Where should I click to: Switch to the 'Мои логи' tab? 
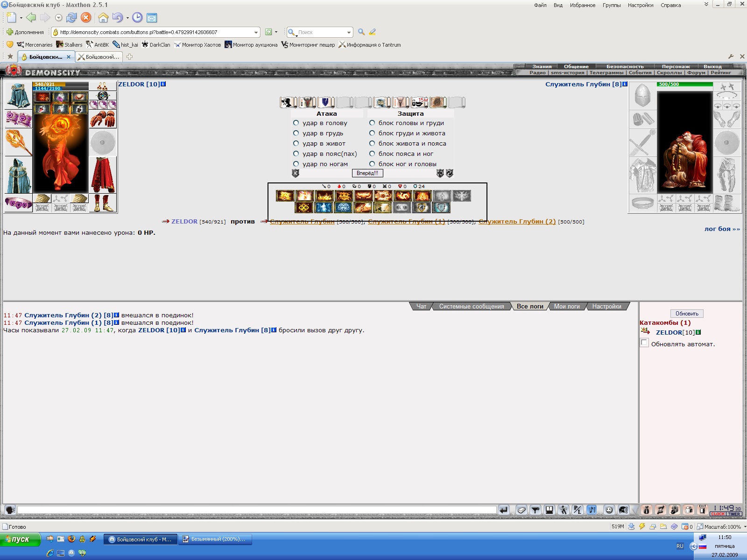click(x=567, y=307)
